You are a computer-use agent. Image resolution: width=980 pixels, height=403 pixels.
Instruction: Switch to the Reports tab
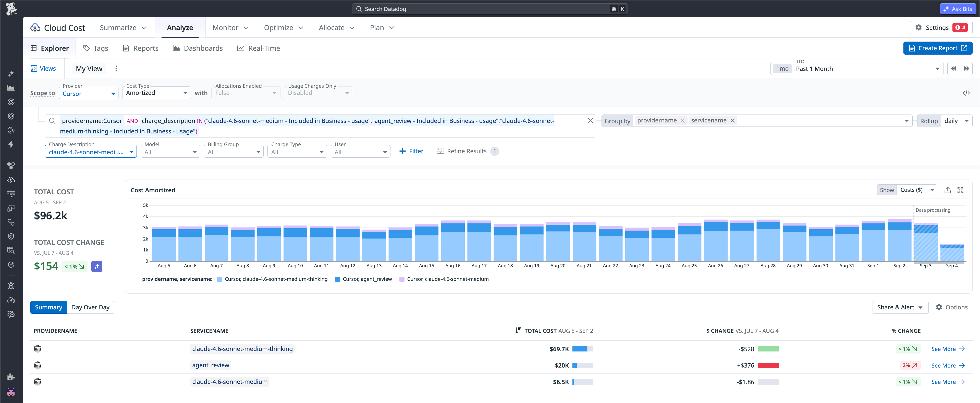[x=140, y=48]
